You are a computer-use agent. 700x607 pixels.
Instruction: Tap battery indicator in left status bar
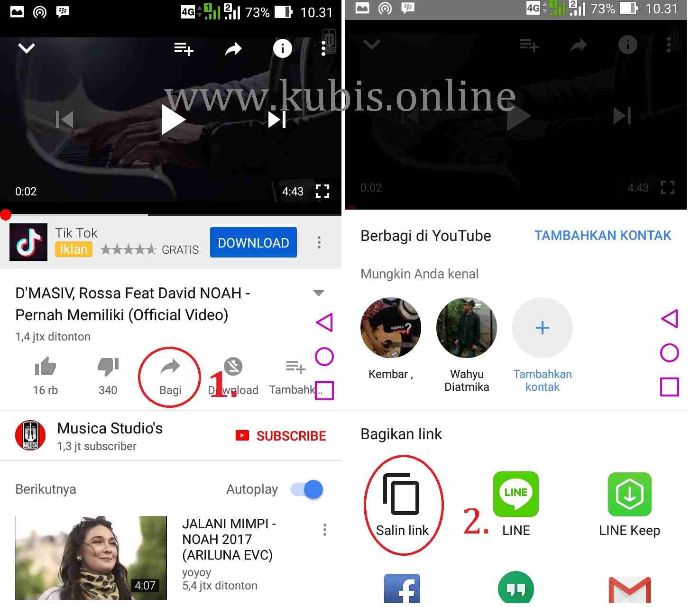tap(284, 12)
